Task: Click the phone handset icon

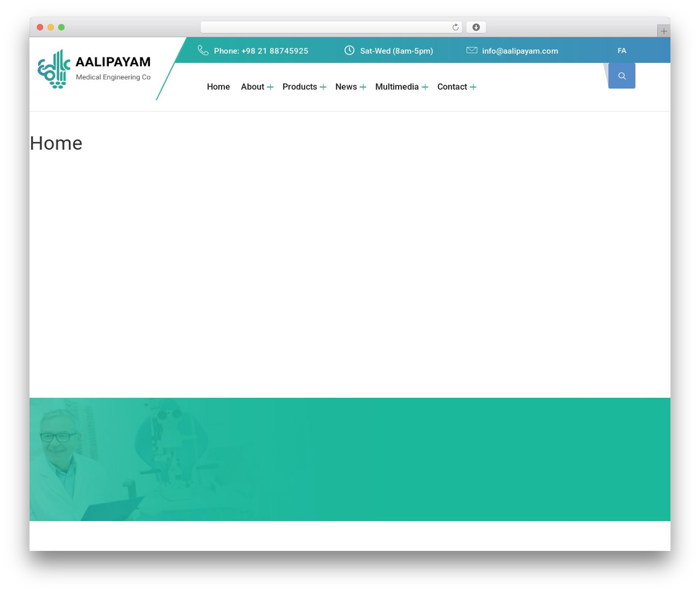Action: [203, 50]
